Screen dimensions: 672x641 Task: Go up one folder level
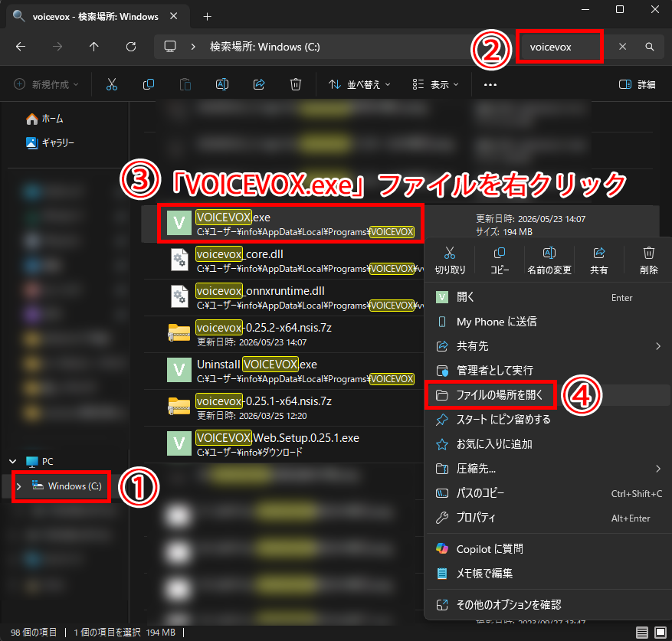[x=93, y=47]
